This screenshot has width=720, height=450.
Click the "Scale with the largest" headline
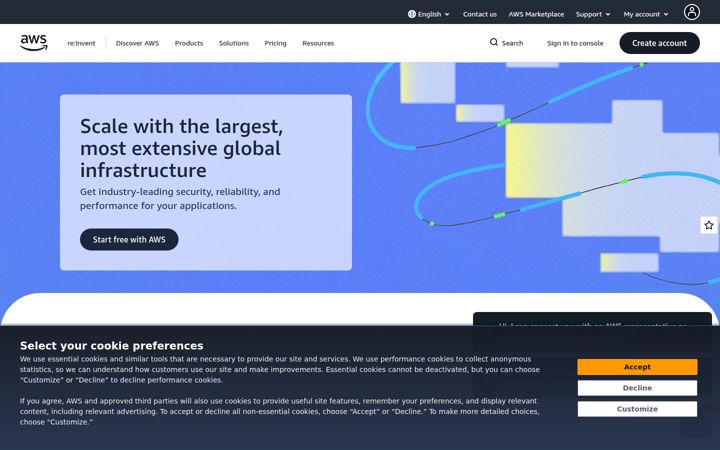[182, 148]
